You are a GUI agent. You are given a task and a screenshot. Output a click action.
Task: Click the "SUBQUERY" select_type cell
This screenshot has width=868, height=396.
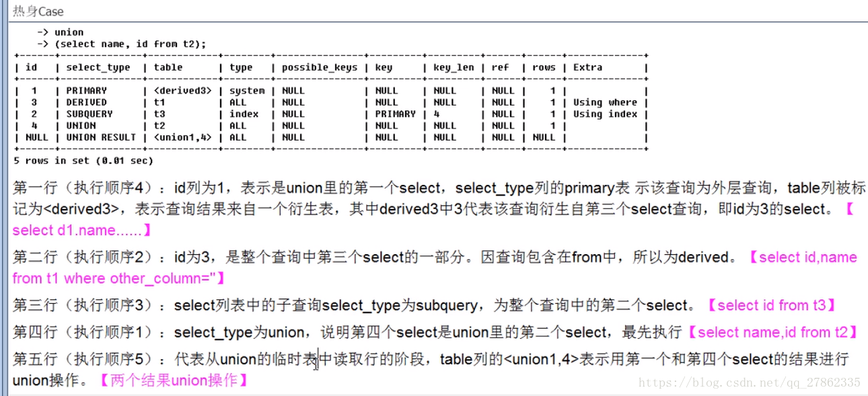pyautogui.click(x=89, y=114)
